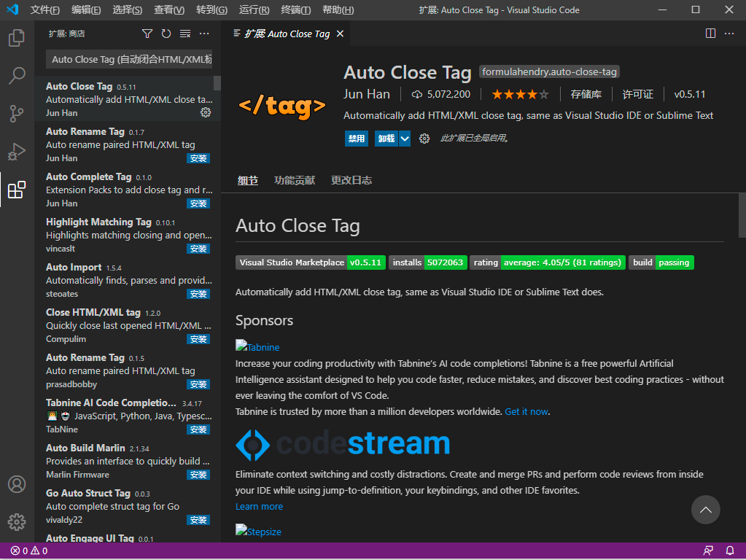Open extensions panel more actions menu
The image size is (746, 560).
(x=204, y=34)
